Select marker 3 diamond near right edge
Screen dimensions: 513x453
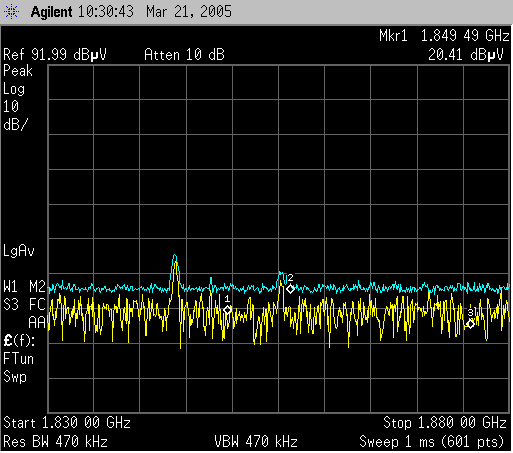tap(470, 324)
